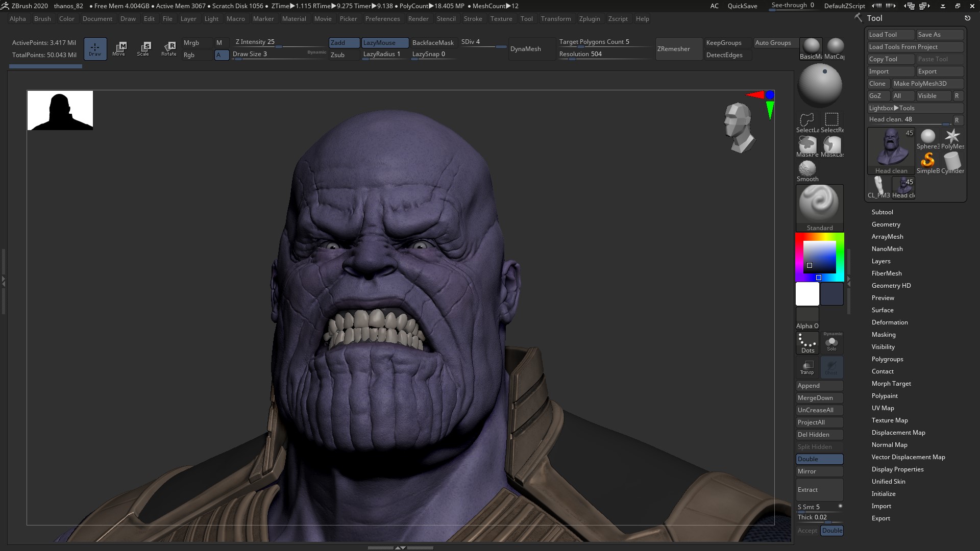Enable BackfaceMask option
Image resolution: width=980 pixels, height=551 pixels.
[433, 43]
